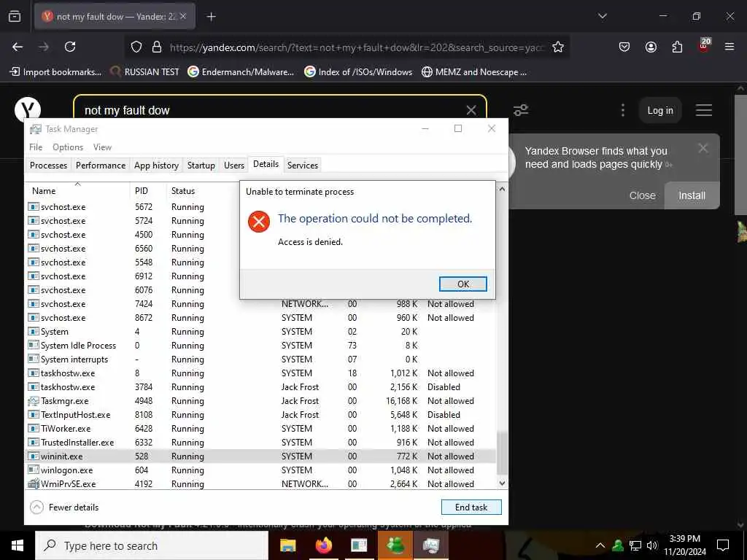Select the Taskmgr.exe process row
Screen dimensions: 747x560
[260, 401]
